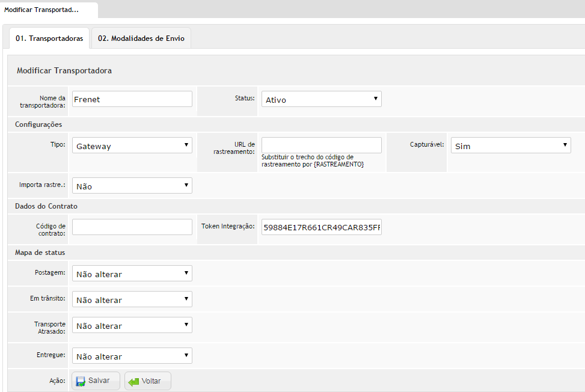
Task: Open the Capturável dropdown showing Sim
Action: click(510, 145)
